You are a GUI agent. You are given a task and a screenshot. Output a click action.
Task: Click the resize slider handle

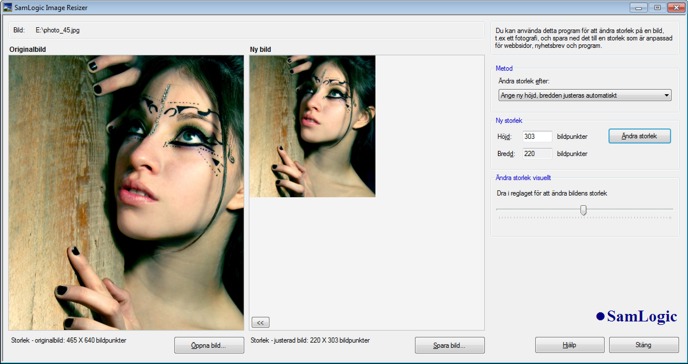(x=583, y=210)
